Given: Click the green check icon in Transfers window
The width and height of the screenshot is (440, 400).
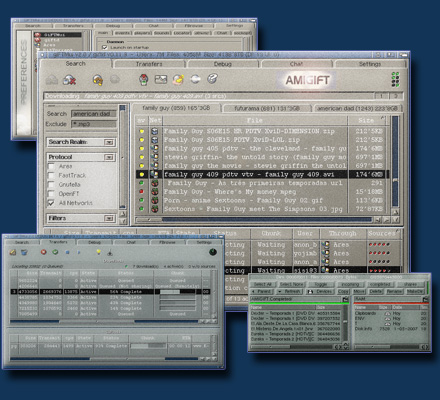Looking at the screenshot, I should coord(55,252).
